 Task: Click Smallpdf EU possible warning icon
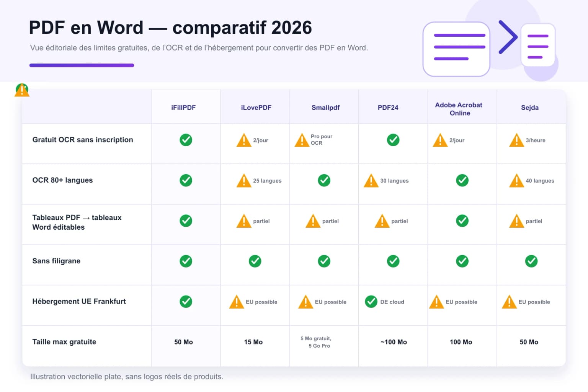305,302
